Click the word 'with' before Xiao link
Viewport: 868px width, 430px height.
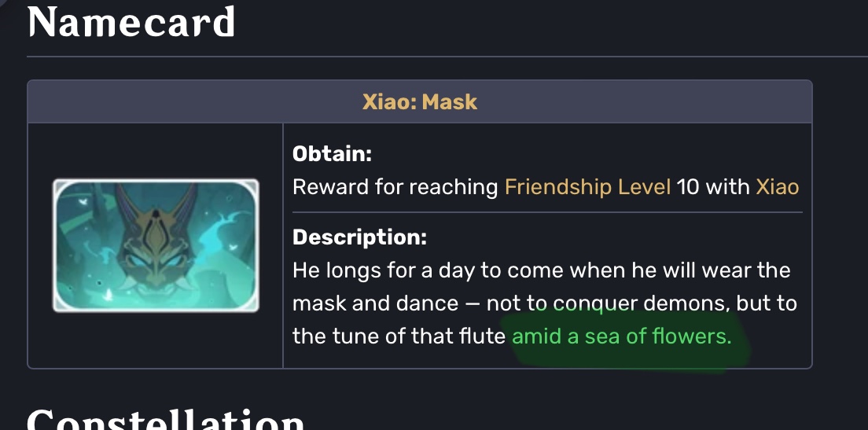pyautogui.click(x=727, y=187)
